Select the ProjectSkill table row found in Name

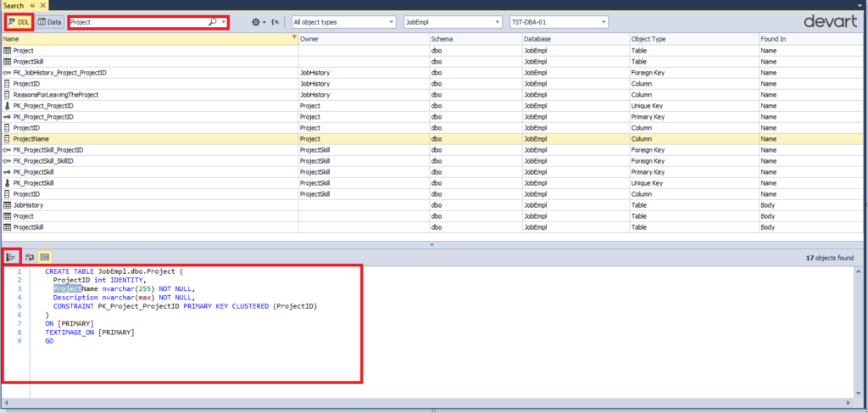[433, 61]
